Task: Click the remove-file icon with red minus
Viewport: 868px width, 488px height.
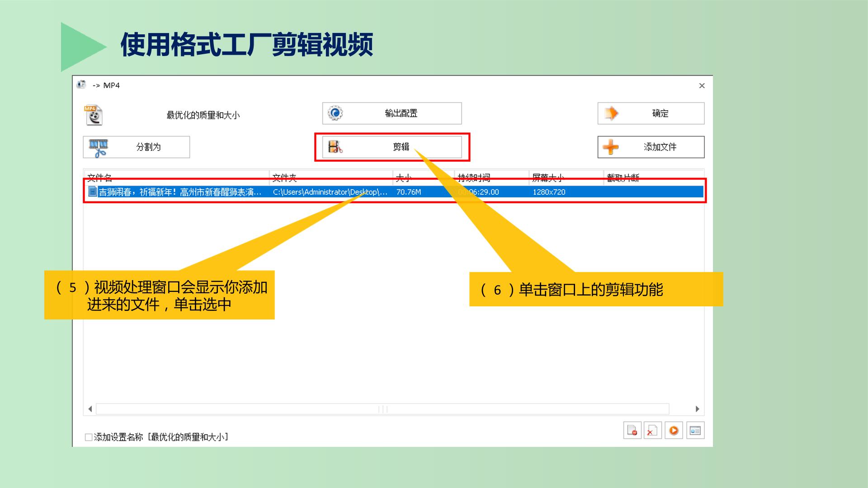Action: 632,430
